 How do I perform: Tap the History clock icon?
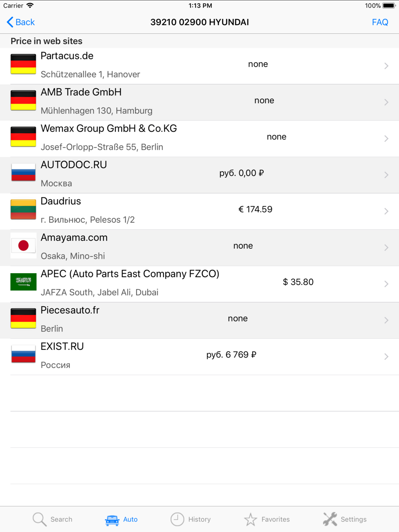pos(177,519)
